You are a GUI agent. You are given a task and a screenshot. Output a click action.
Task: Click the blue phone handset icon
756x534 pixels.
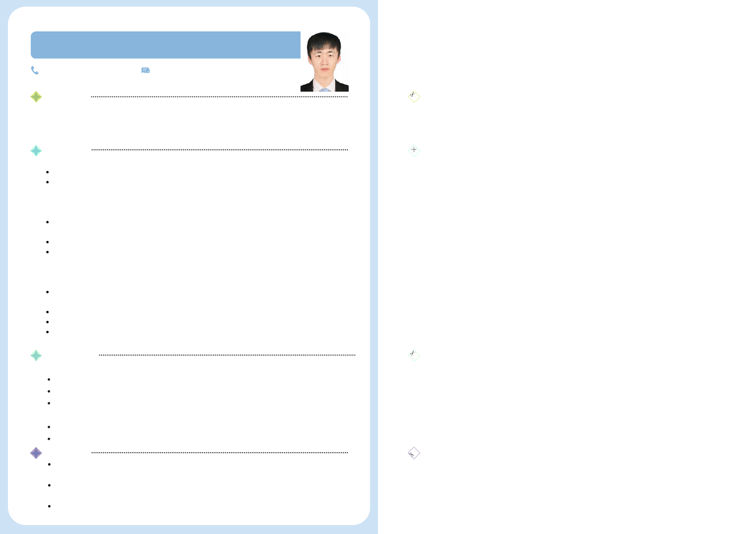[x=35, y=70]
